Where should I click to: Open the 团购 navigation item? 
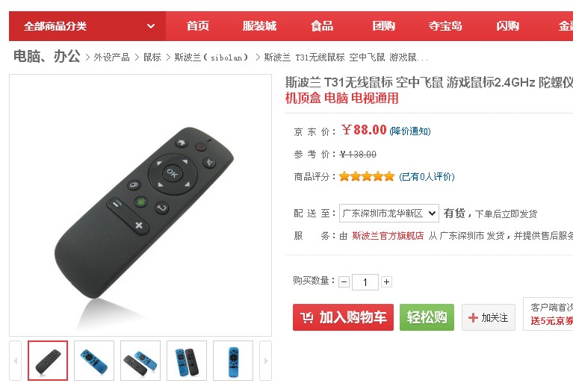tap(384, 26)
